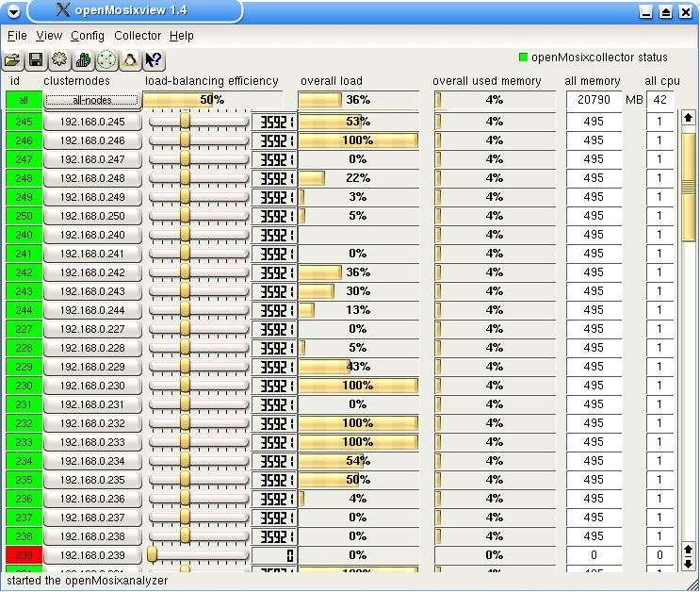
Task: Click the X application icon in the title bar
Action: coord(63,9)
